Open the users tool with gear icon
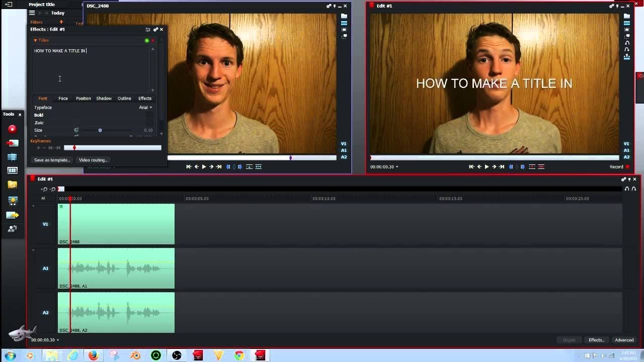Image resolution: width=644 pixels, height=362 pixels. pyautogui.click(x=13, y=229)
